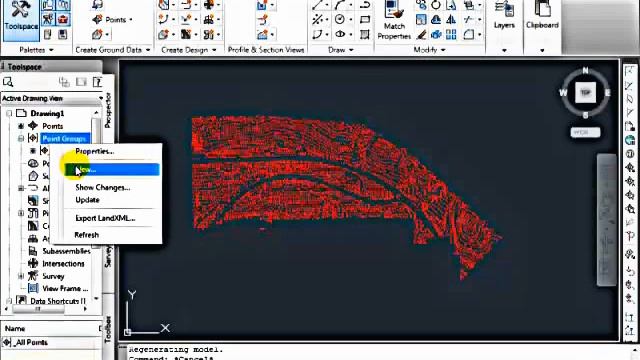Select the Intersections tree item
The image size is (640, 360).
[63, 264]
